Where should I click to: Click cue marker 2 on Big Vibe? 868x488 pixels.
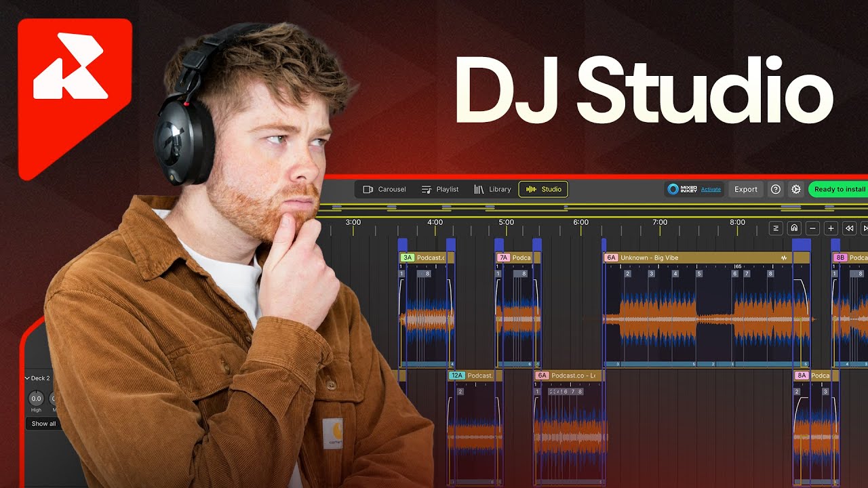click(x=627, y=274)
